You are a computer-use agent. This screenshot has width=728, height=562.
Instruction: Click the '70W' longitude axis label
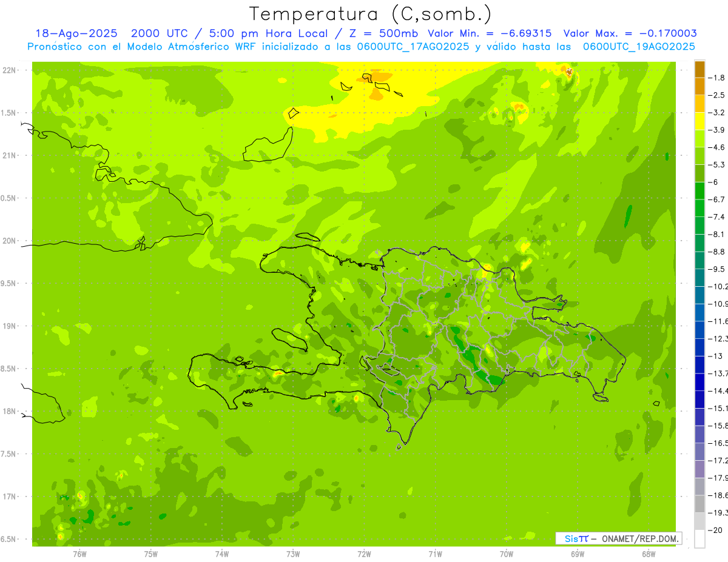point(507,554)
